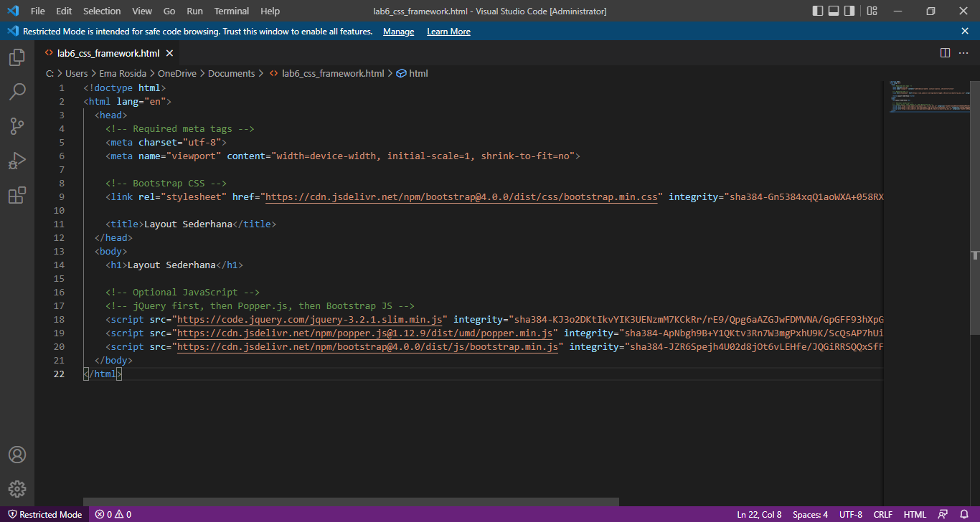Click the horizontal scrollbar thumb
The height and width of the screenshot is (522, 980).
tap(351, 502)
